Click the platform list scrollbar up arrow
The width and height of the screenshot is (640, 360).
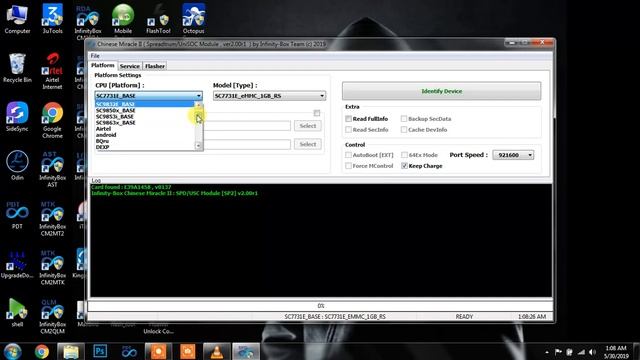pyautogui.click(x=198, y=104)
